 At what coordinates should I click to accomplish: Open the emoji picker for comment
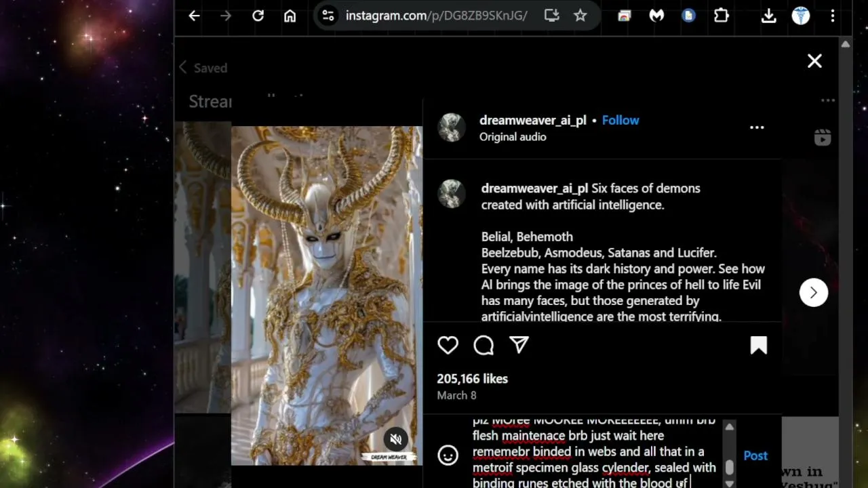(448, 455)
